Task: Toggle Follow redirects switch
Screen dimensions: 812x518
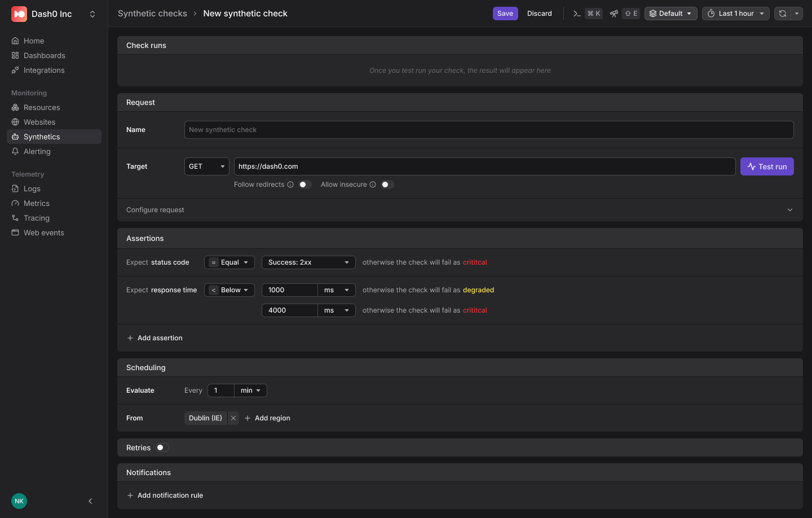Action: 304,185
